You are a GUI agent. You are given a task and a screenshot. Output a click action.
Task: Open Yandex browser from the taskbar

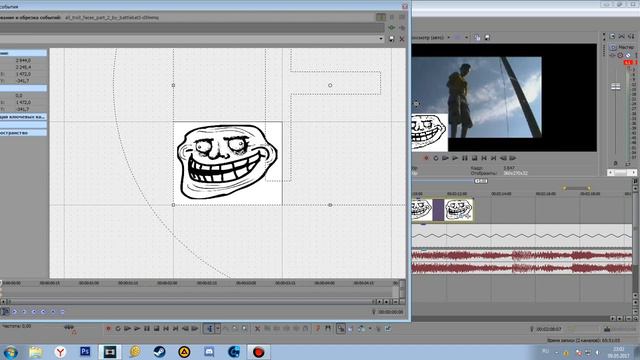pos(60,351)
